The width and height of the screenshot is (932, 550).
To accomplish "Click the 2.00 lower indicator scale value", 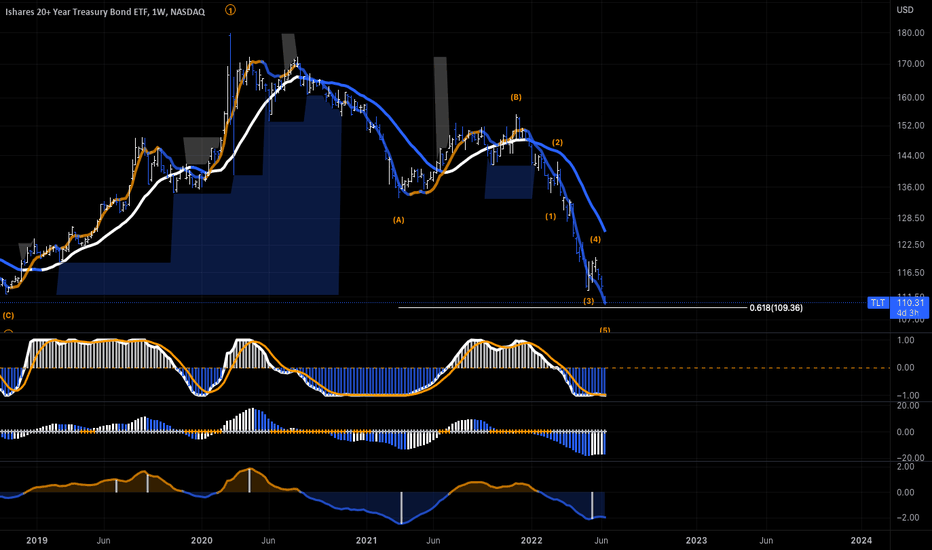I will click(905, 467).
